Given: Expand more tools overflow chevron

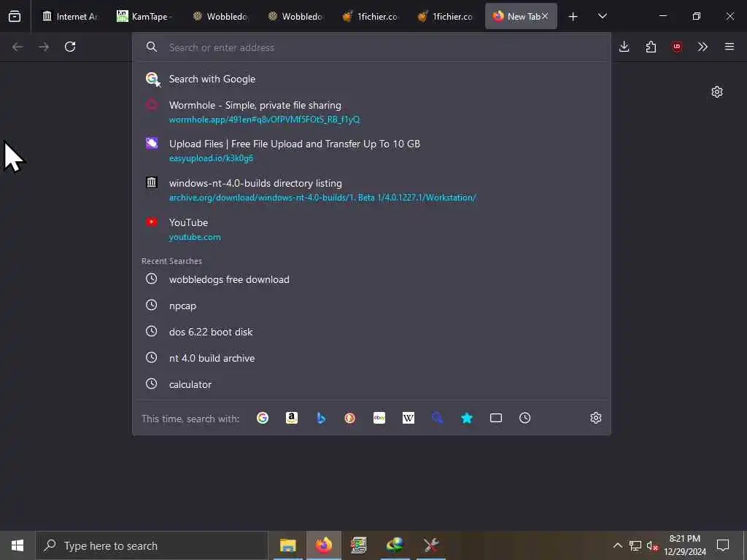Looking at the screenshot, I should (x=703, y=47).
